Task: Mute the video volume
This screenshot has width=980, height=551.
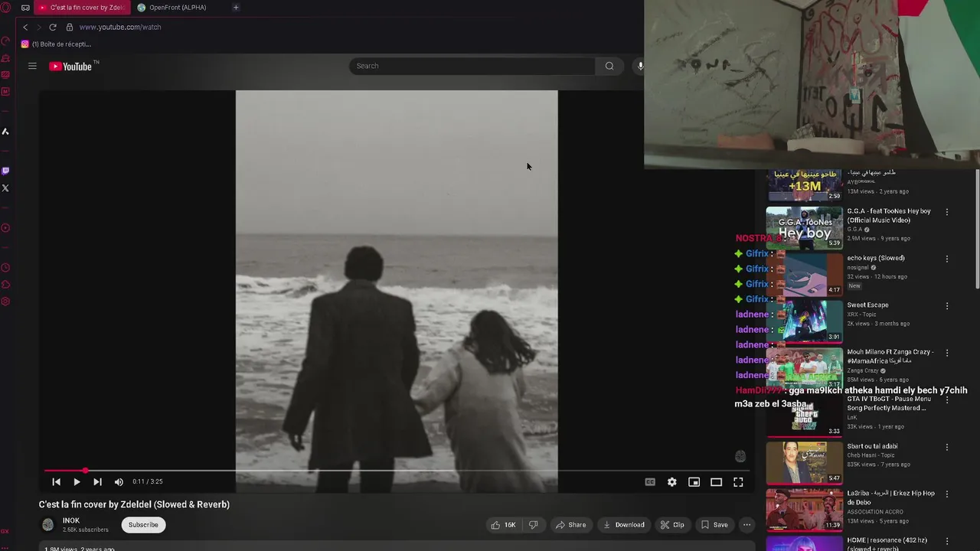Action: click(x=119, y=482)
